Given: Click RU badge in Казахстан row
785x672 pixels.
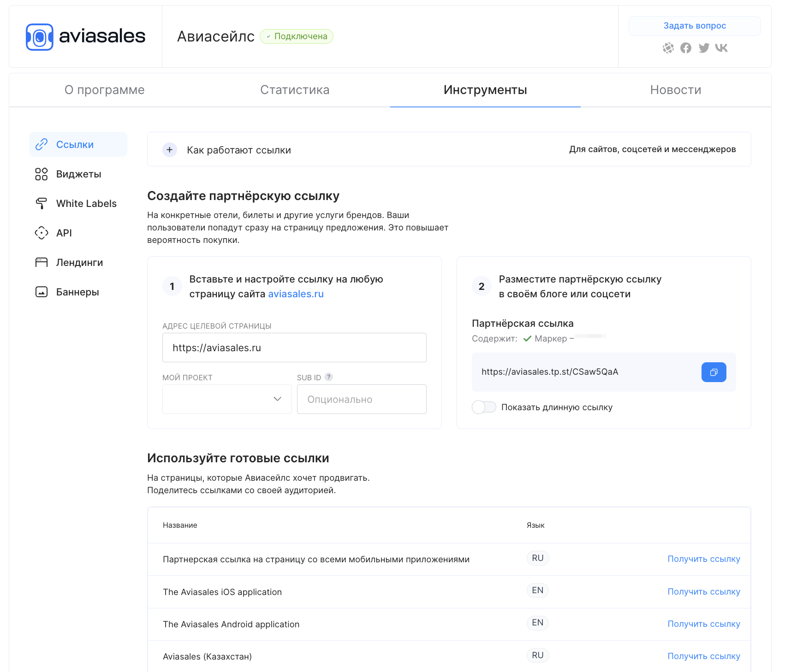Looking at the screenshot, I should coord(538,655).
